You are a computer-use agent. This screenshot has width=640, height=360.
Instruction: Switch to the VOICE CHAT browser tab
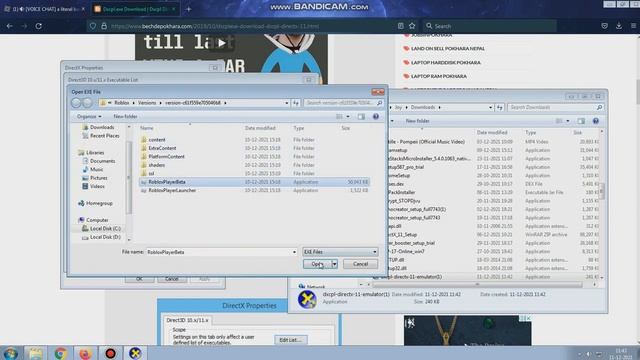point(44,9)
